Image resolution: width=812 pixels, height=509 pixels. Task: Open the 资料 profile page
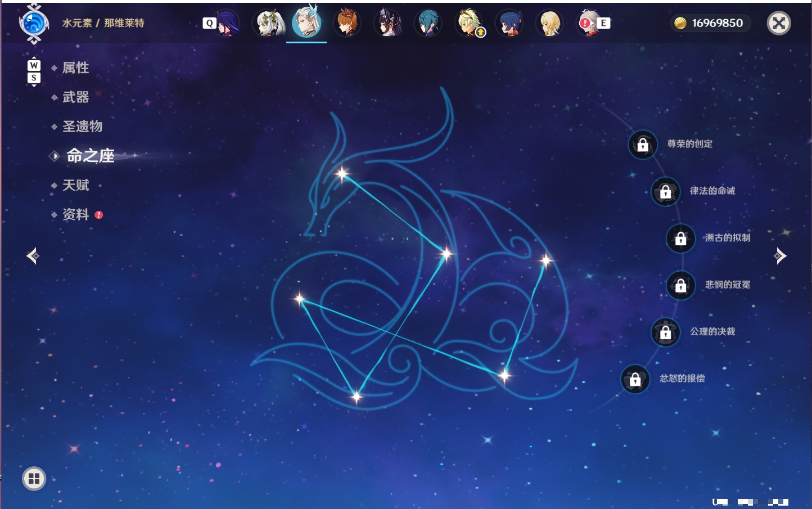(x=75, y=214)
